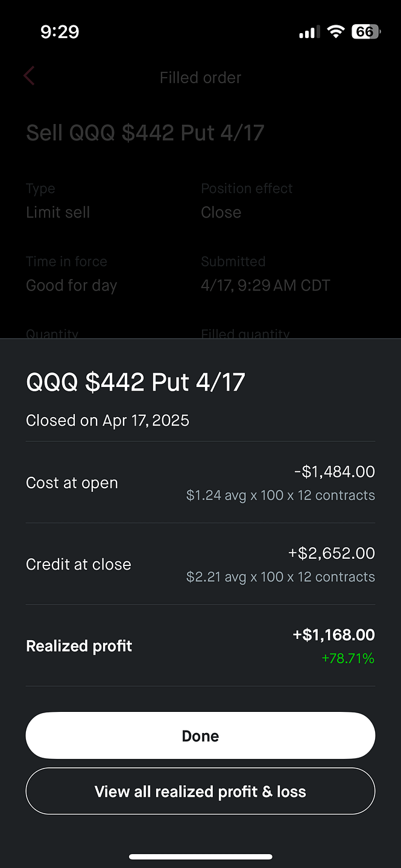Tap the Realized profit label
Screen dimensions: 401x868
pos(79,646)
